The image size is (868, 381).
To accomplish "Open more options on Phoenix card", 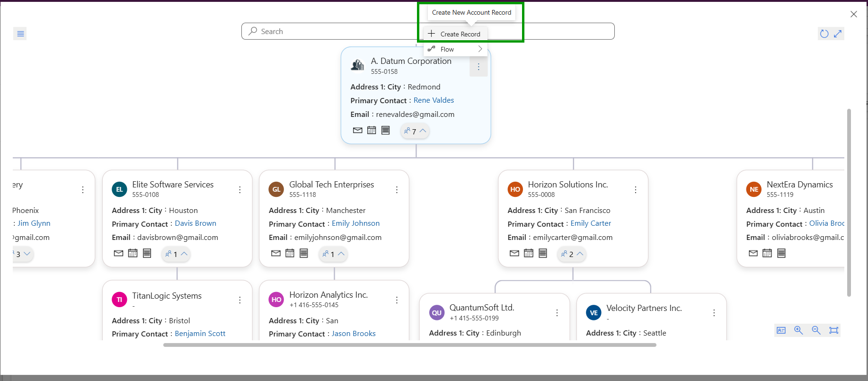I will coord(83,190).
